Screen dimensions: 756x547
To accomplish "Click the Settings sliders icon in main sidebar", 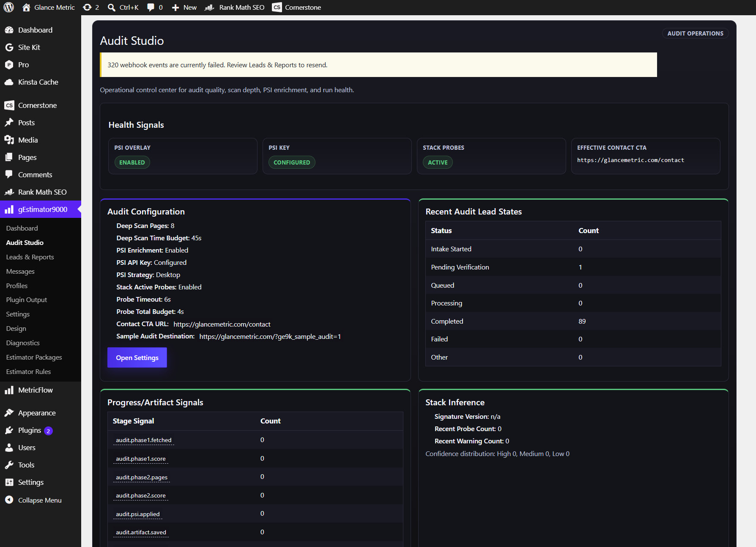I will click(x=9, y=482).
